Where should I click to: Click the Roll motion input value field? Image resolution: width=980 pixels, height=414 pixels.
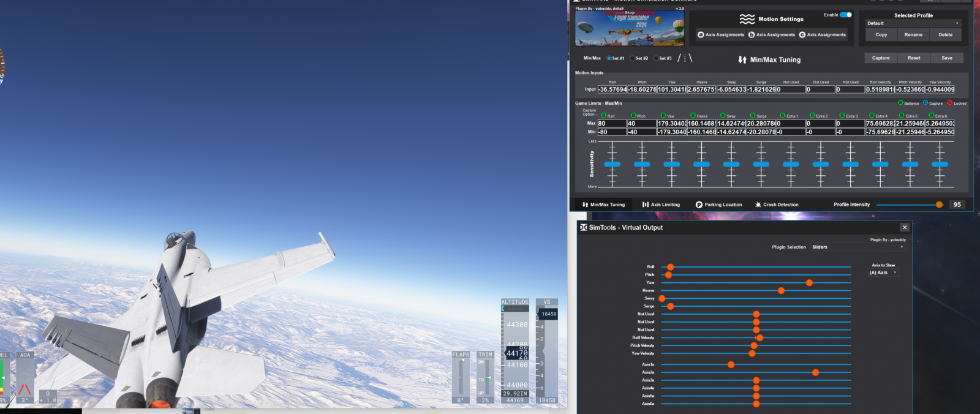[612, 89]
